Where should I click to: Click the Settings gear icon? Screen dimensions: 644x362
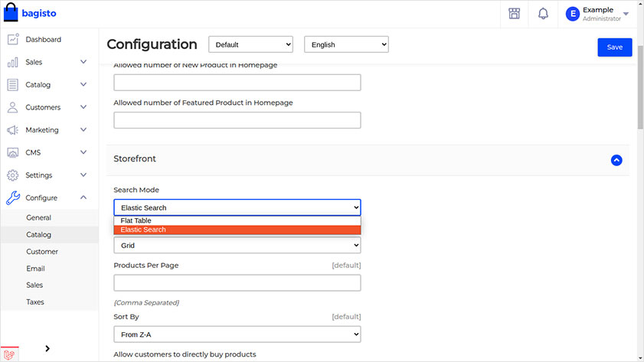click(12, 175)
